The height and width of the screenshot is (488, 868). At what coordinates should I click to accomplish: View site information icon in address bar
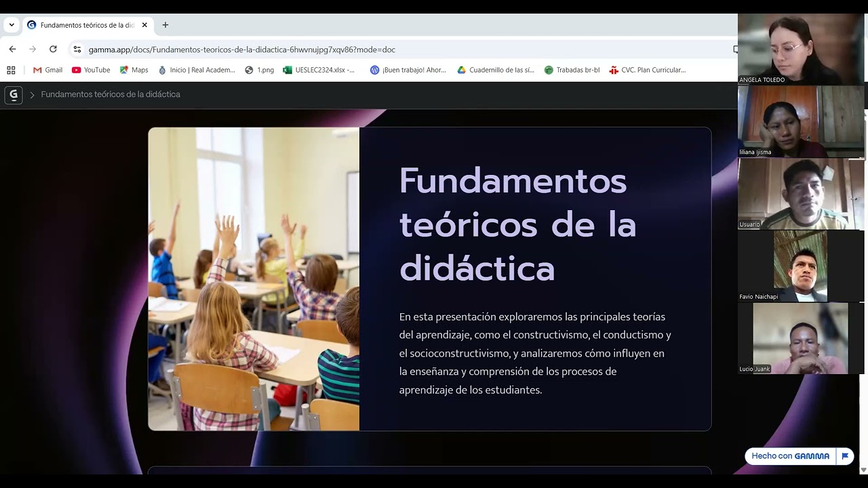click(x=77, y=49)
